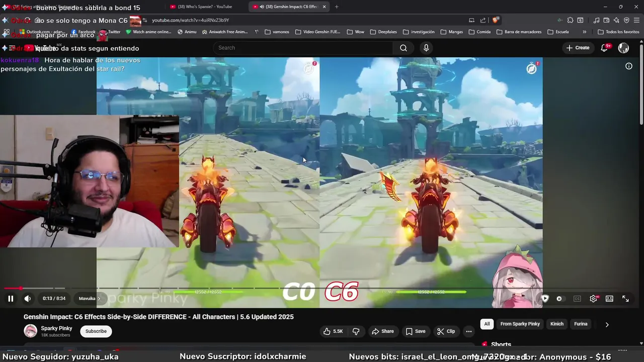Select the From Sparky Pinky chip

(520, 324)
